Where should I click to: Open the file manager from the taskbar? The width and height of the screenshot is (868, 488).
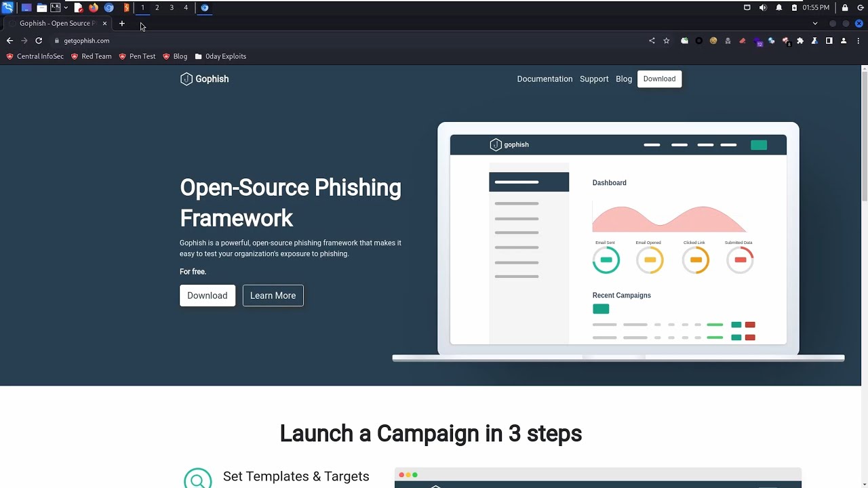(41, 7)
